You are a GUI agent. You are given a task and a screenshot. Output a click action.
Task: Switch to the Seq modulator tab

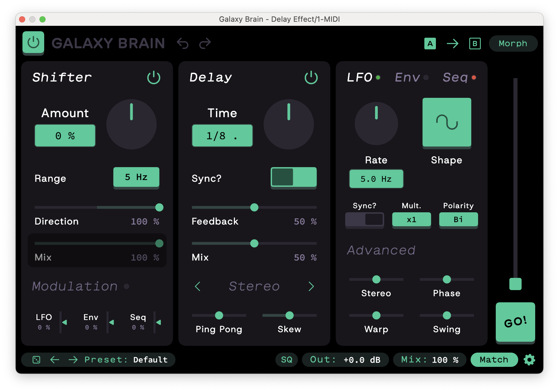coord(456,77)
